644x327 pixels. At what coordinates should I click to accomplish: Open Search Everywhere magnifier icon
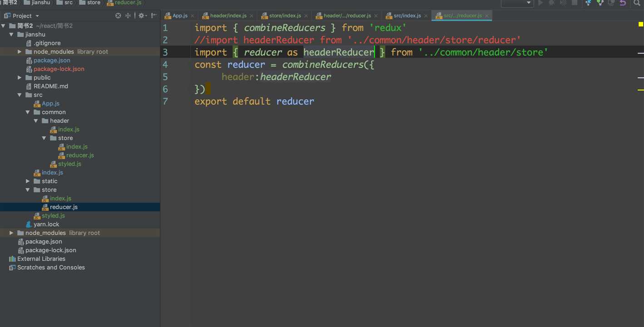(637, 3)
